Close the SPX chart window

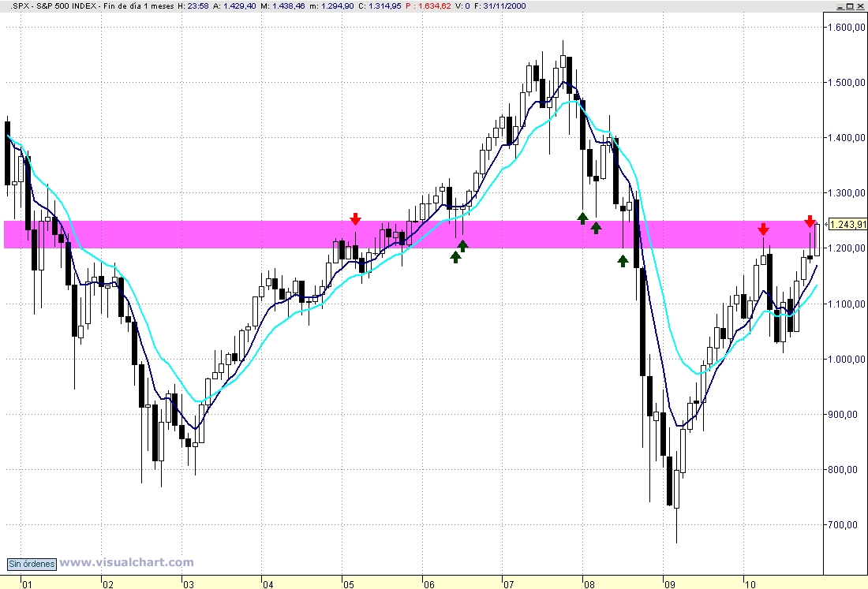point(859,6)
